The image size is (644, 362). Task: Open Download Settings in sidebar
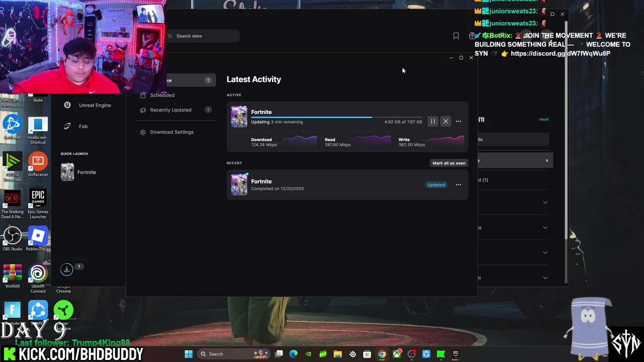point(172,132)
